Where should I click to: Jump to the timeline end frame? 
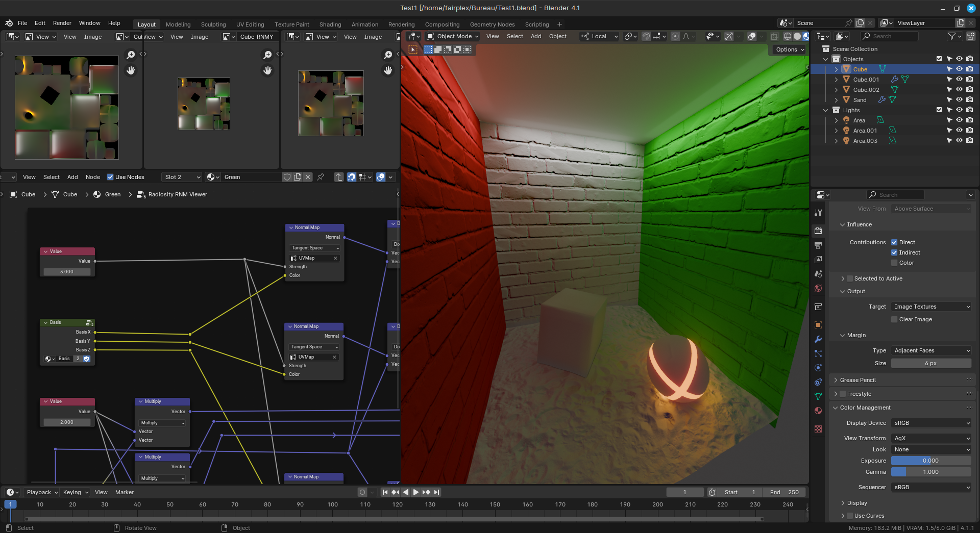pyautogui.click(x=436, y=492)
